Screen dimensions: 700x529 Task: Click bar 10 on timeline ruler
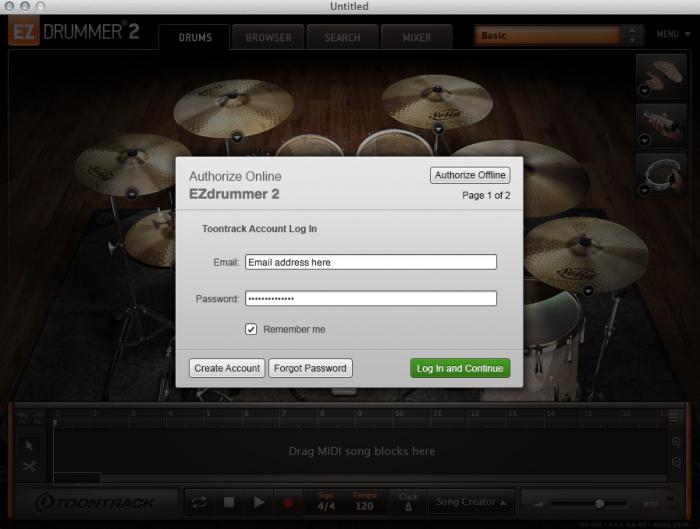point(399,413)
